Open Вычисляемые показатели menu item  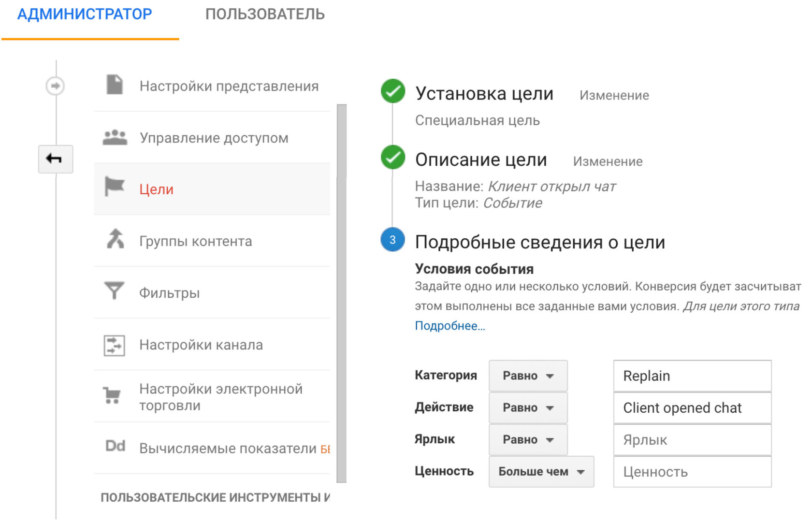click(x=212, y=448)
